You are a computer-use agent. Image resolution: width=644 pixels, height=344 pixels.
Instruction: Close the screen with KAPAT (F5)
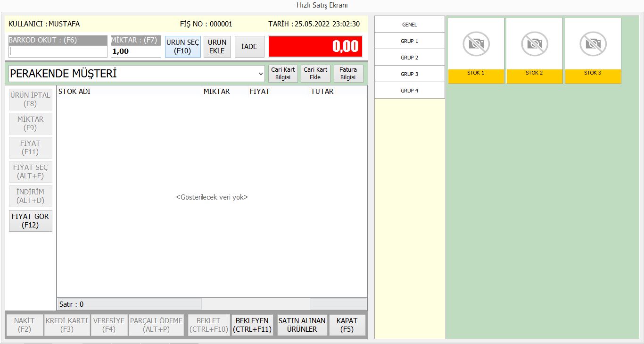pyautogui.click(x=347, y=325)
